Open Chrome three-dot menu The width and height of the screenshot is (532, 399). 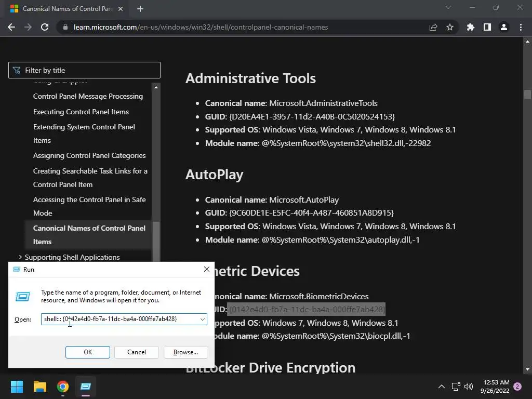(521, 27)
